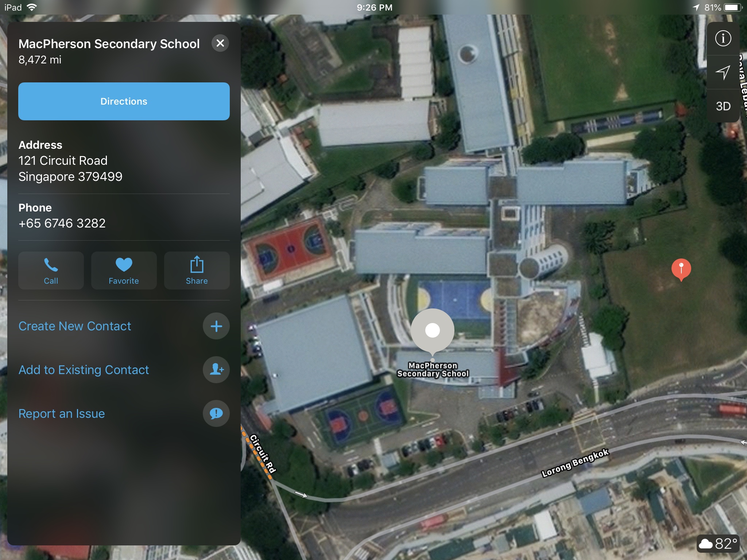Tap the plus icon for new contact
Viewport: 747px width, 560px height.
[x=216, y=326]
